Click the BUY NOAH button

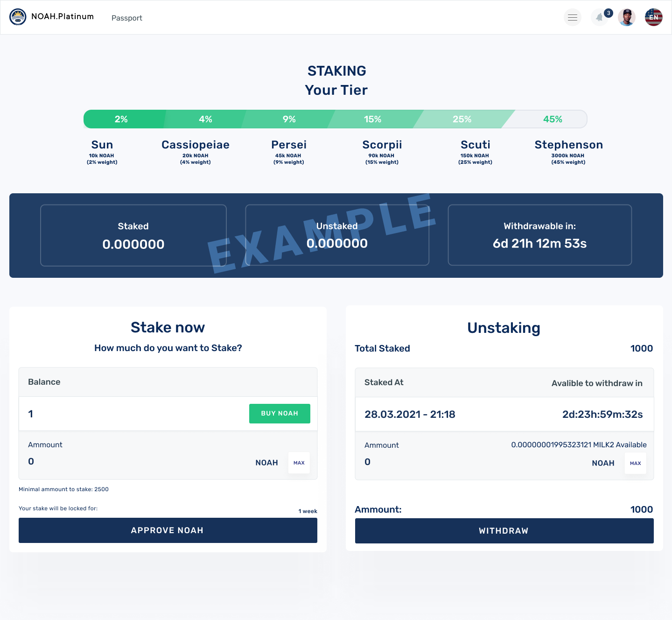point(280,414)
